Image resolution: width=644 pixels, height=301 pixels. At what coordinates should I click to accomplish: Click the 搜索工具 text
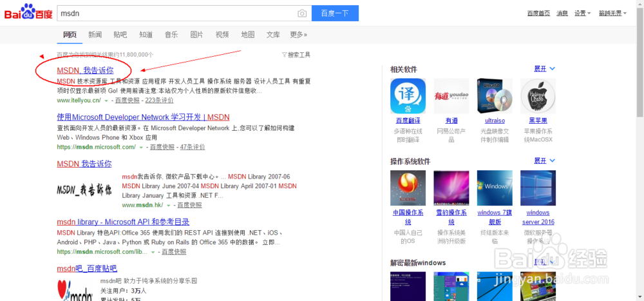(299, 55)
